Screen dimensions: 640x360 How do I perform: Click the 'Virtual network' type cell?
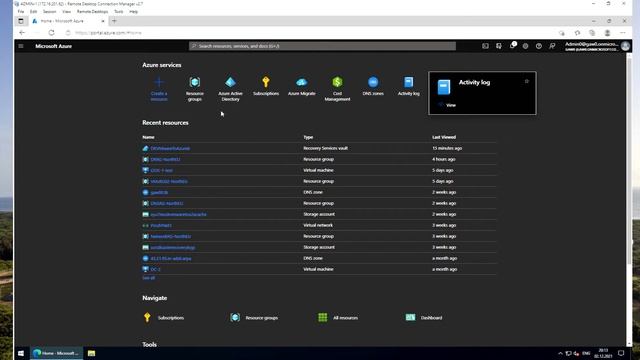pos(318,225)
